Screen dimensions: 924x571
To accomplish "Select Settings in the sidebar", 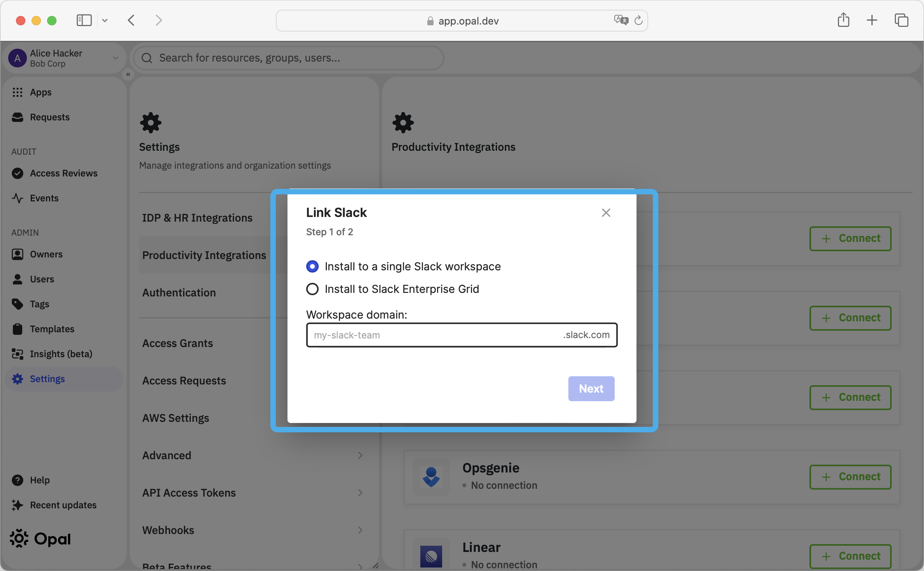I will coord(64,379).
